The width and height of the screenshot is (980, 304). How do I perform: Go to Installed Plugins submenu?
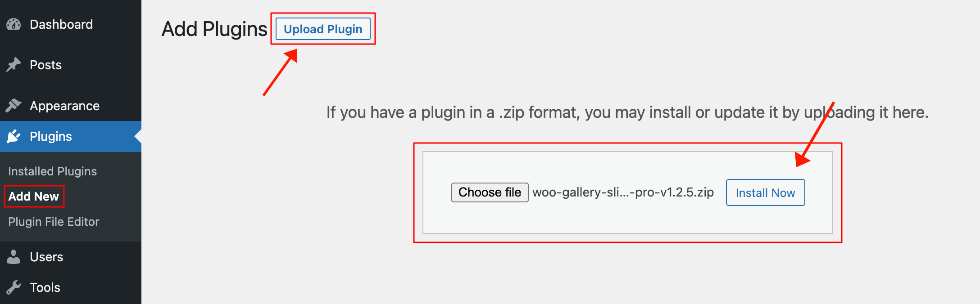coord(52,171)
